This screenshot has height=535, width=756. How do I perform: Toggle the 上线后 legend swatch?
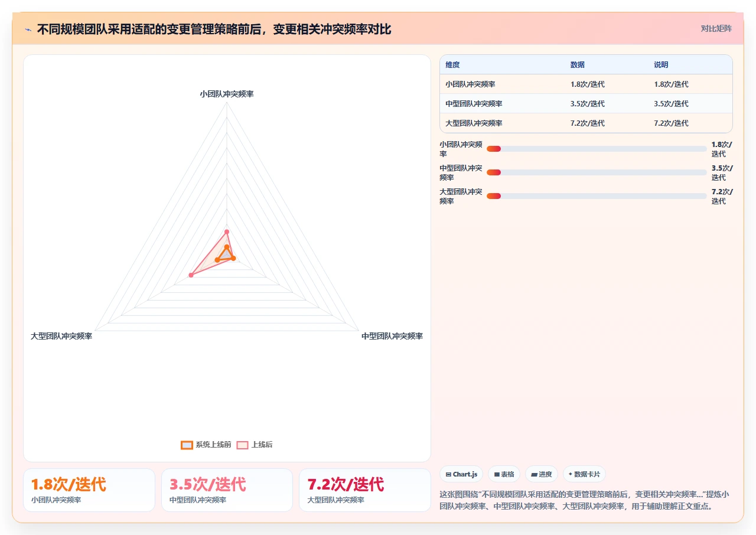[243, 445]
